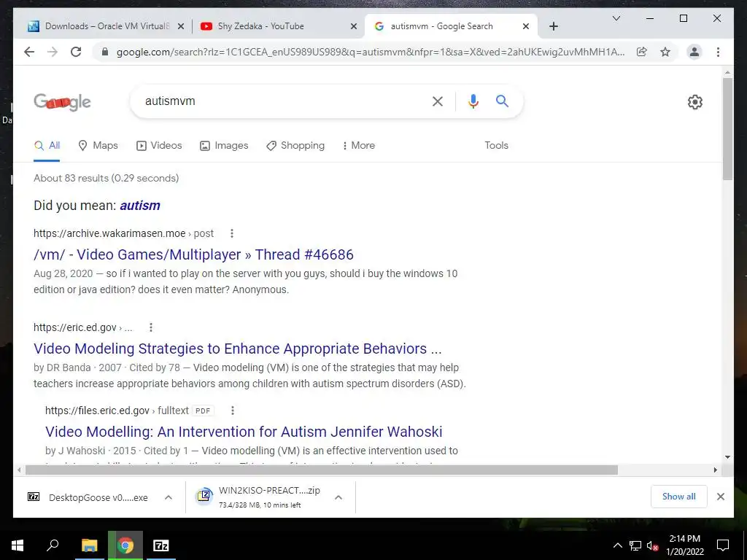
Task: Show all downloads
Action: point(678,497)
